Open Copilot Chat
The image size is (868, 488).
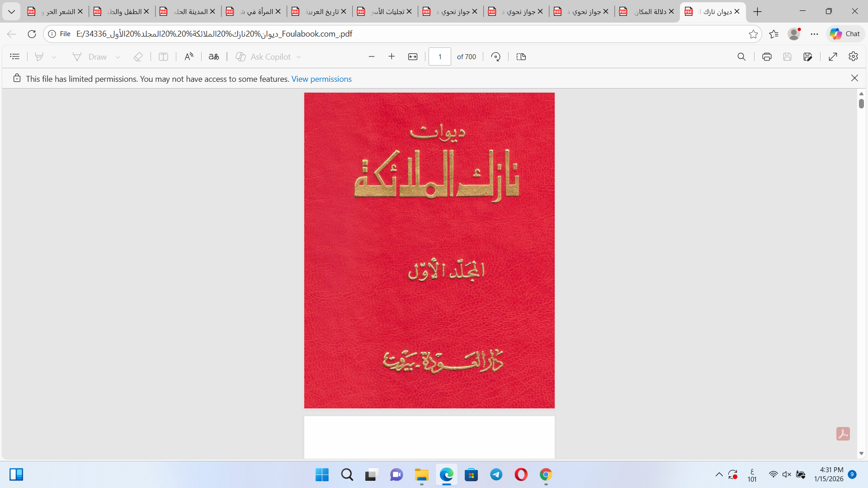coord(845,34)
